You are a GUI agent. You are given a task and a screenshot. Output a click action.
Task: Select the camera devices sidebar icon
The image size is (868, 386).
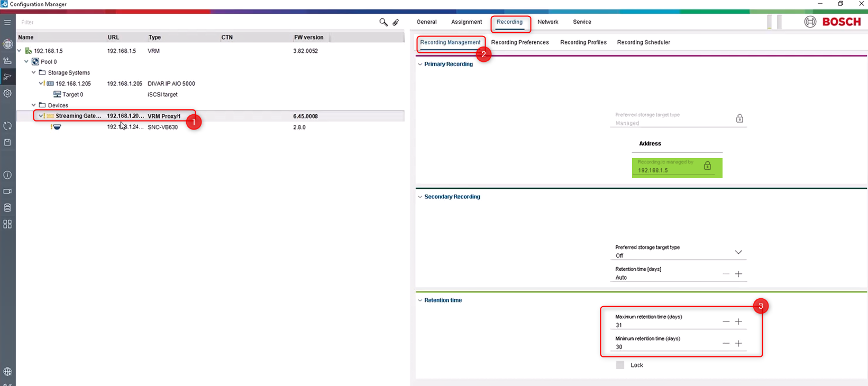point(7,77)
